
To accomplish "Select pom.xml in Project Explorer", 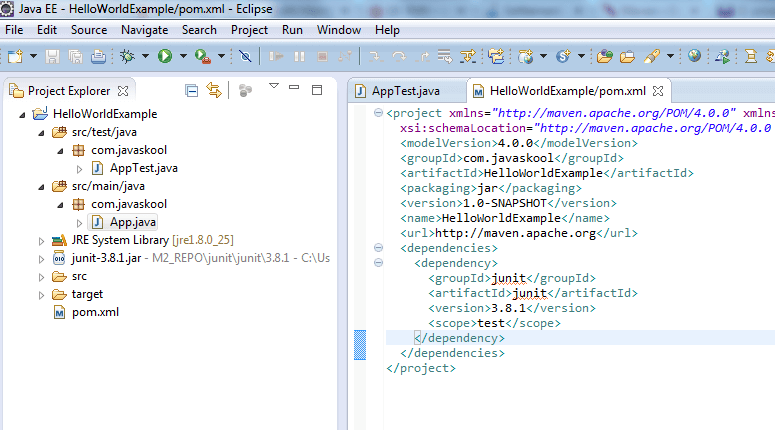I will (95, 312).
